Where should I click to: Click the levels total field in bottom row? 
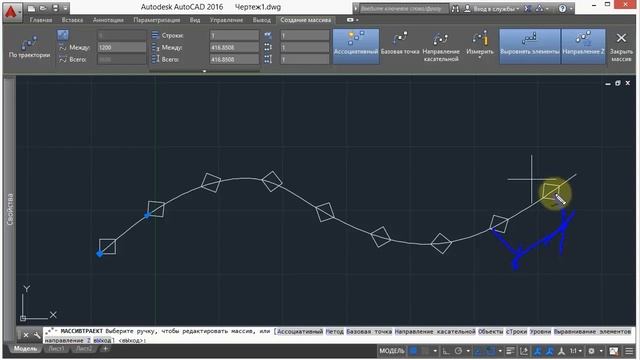(305, 59)
